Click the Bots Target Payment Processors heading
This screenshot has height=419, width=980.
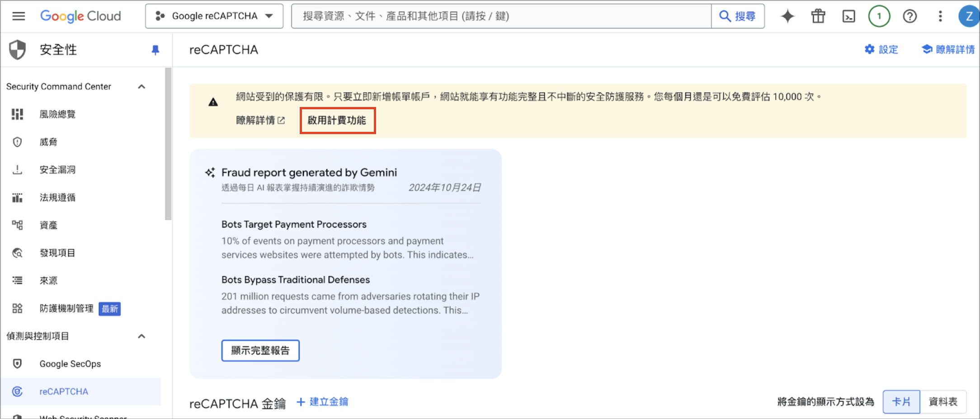(294, 224)
